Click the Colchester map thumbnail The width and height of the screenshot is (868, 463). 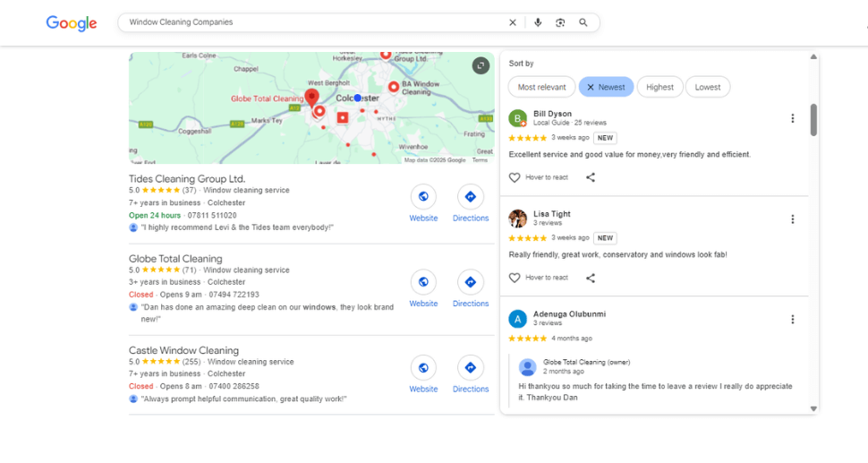pyautogui.click(x=311, y=108)
